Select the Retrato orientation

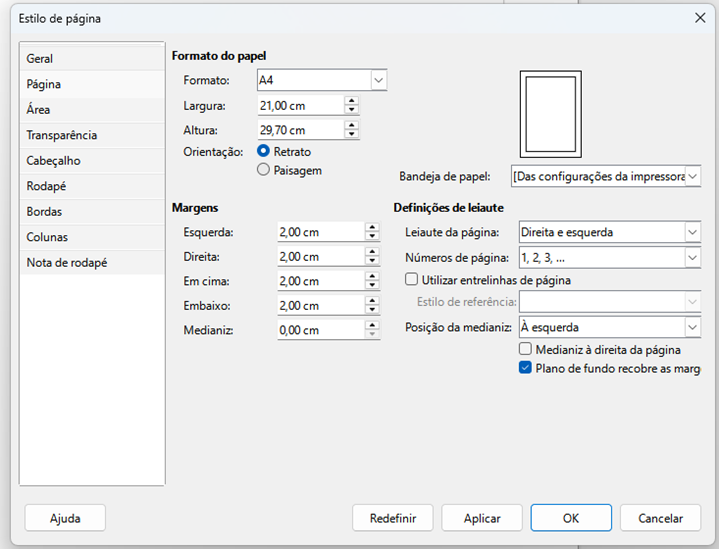tap(264, 151)
